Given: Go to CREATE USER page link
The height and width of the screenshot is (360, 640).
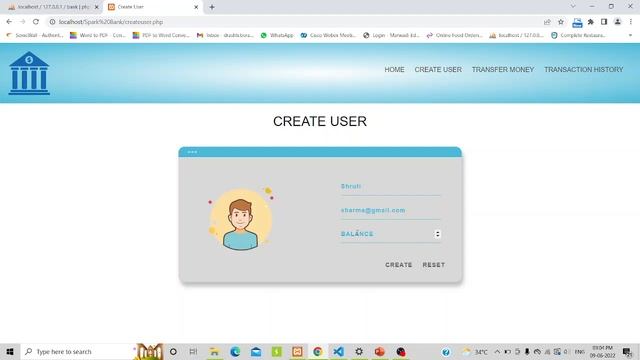Looking at the screenshot, I should tap(438, 70).
